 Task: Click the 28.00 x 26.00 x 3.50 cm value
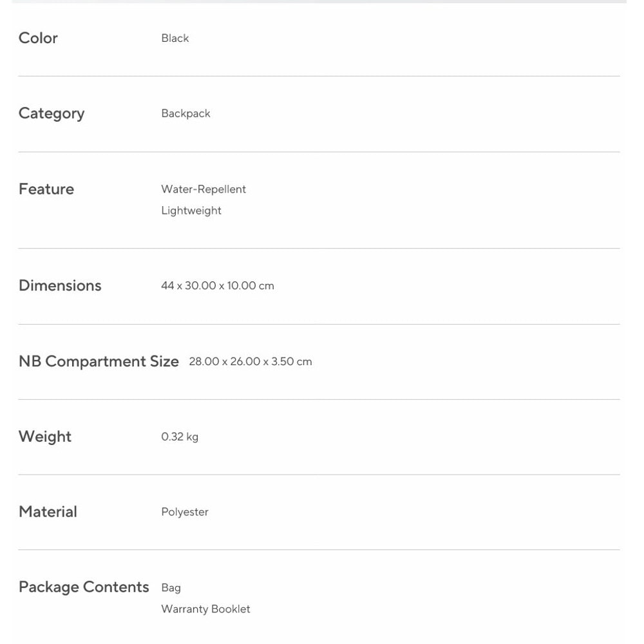point(251,361)
